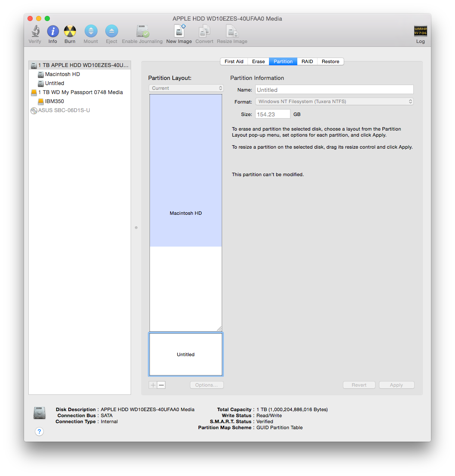The width and height of the screenshot is (455, 476).
Task: Switch to the First Aid tab
Action: tap(234, 61)
